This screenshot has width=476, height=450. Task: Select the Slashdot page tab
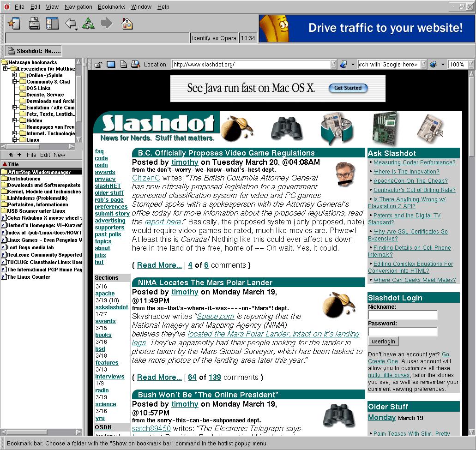[34, 51]
